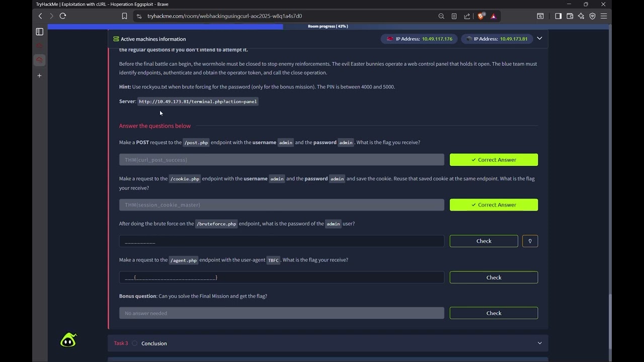
Task: Click Correct Answer for session_cookie_master flag
Action: point(494,205)
